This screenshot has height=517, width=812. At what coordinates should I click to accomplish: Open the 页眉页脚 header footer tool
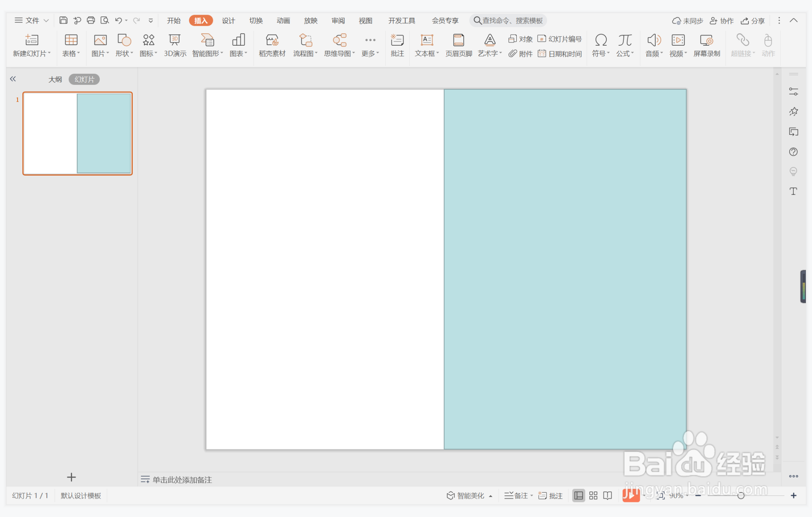click(459, 45)
